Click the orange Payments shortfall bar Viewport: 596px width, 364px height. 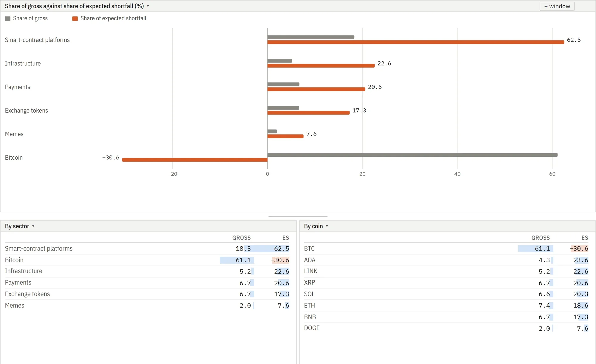click(316, 89)
